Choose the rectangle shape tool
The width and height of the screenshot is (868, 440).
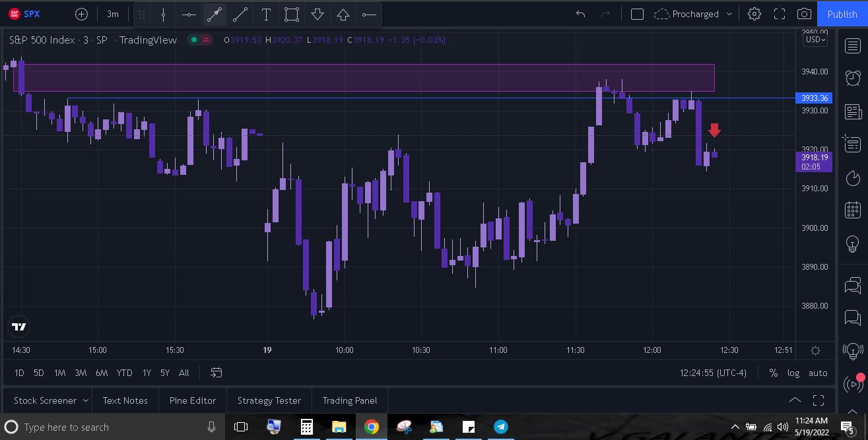point(292,14)
